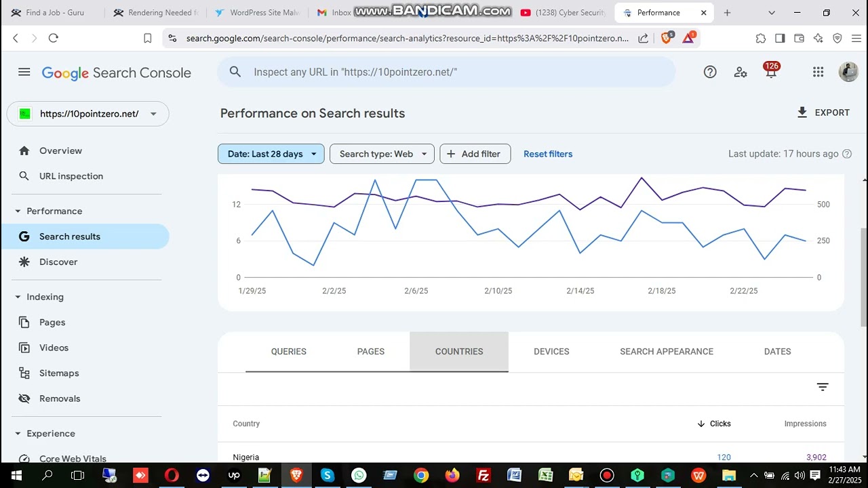This screenshot has width=868, height=488.
Task: Switch to the Pages tab
Action: click(371, 352)
